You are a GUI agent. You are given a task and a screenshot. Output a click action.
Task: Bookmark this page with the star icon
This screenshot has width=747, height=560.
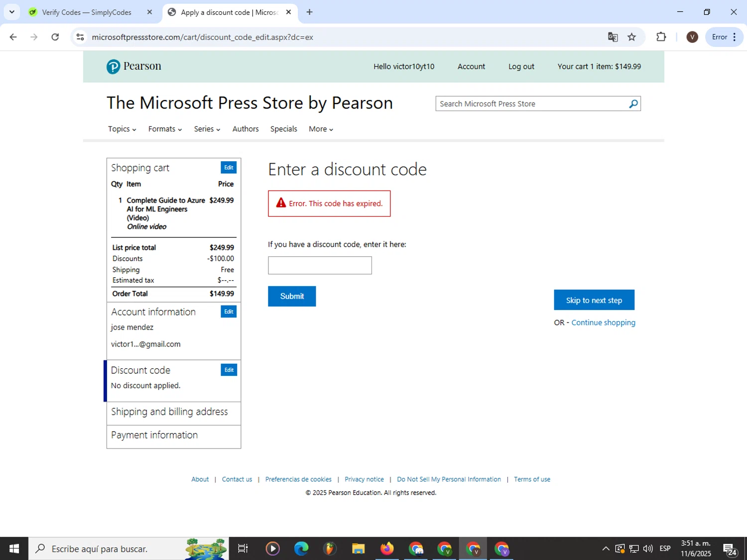(x=631, y=37)
